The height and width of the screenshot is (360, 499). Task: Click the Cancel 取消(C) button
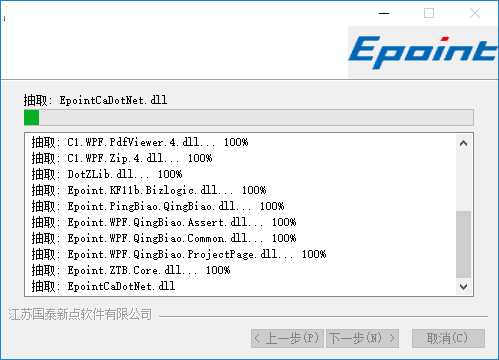[x=448, y=338]
